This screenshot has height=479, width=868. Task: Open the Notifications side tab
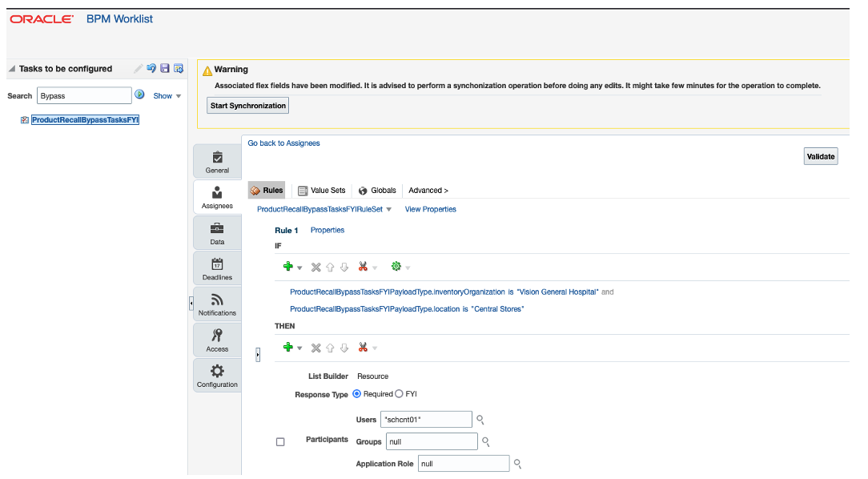[217, 304]
